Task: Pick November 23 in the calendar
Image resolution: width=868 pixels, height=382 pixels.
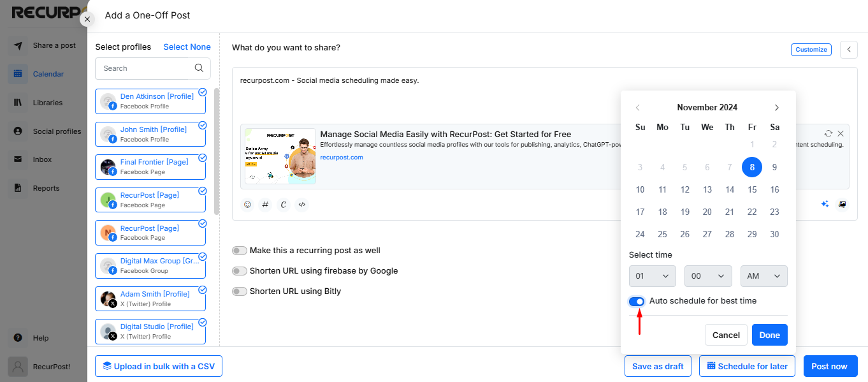Action: point(774,212)
